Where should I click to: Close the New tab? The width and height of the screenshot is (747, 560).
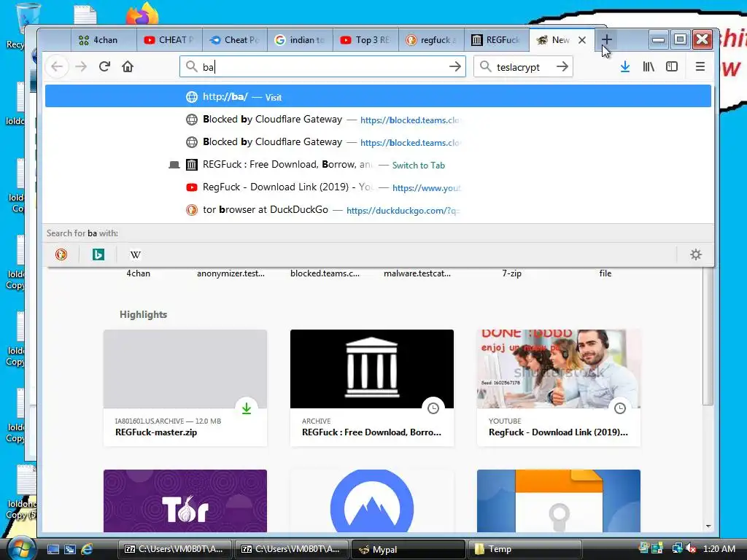tap(581, 40)
